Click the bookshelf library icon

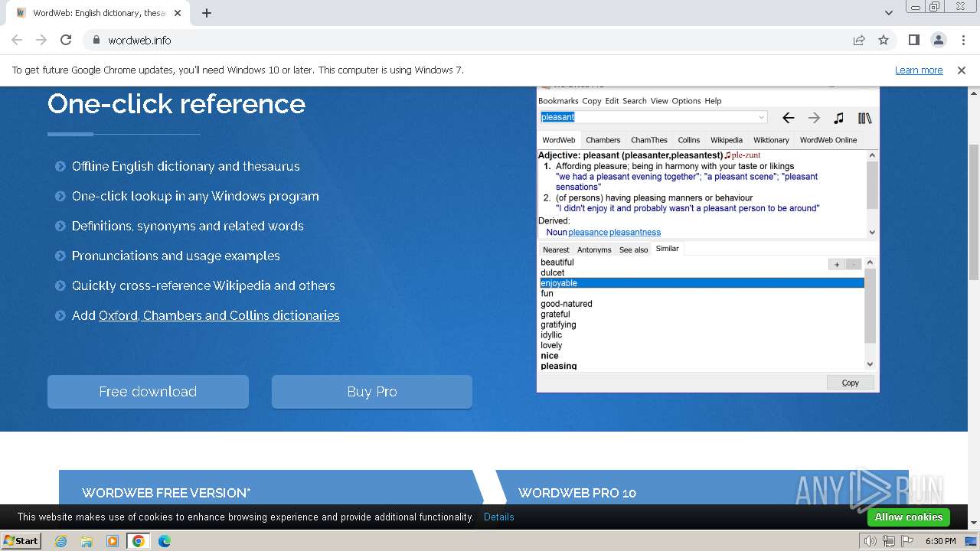[x=865, y=118]
